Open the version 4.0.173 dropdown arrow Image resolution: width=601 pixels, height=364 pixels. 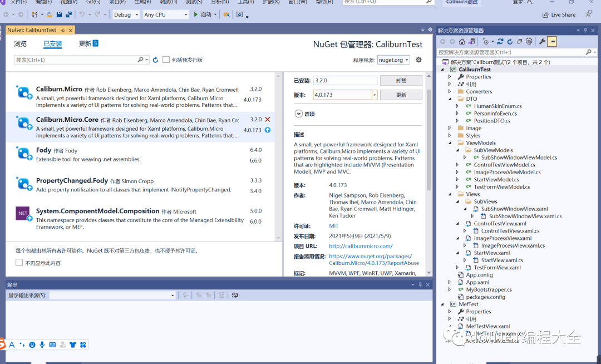click(375, 95)
